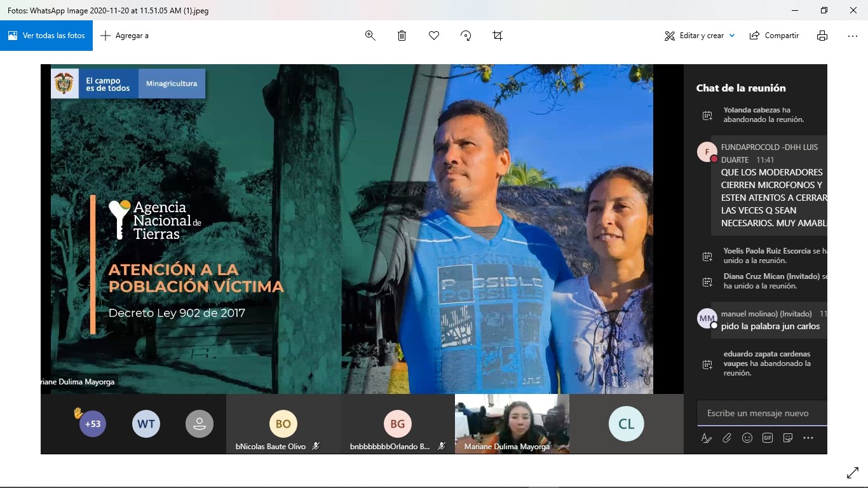The height and width of the screenshot is (488, 868).
Task: Click the GIF icon below the message box
Action: click(x=768, y=438)
